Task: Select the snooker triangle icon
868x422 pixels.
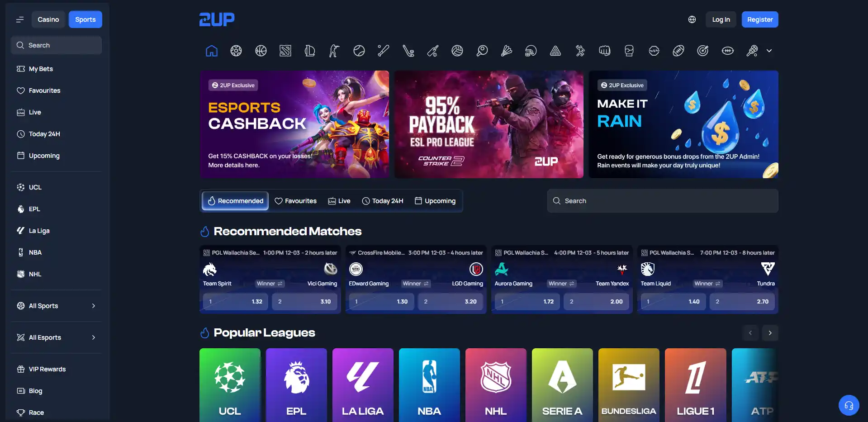Action: tap(555, 51)
